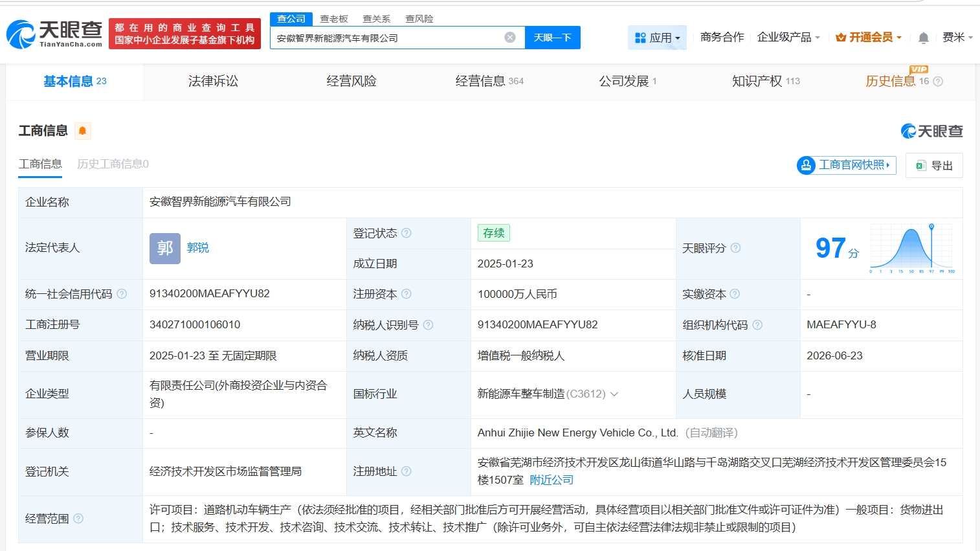Select the 查关系 search tab
The width and height of the screenshot is (980, 551).
point(377,19)
